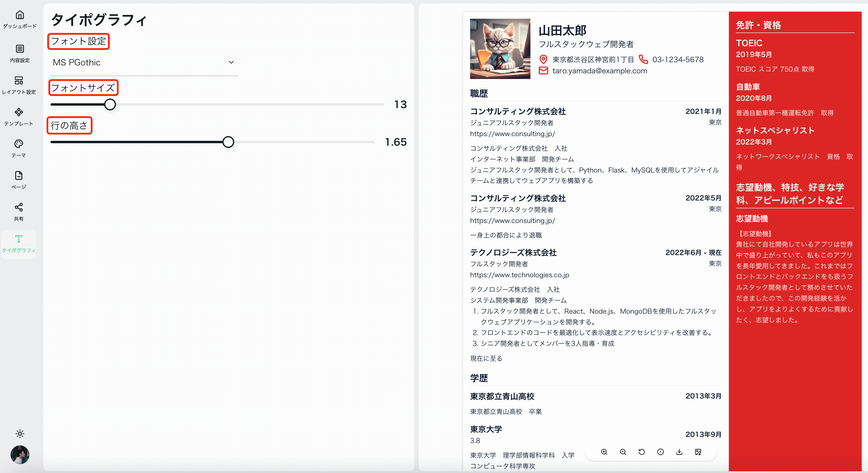Reset the preview zoom with rotate icon
Image resolution: width=868 pixels, height=473 pixels.
[x=641, y=452]
